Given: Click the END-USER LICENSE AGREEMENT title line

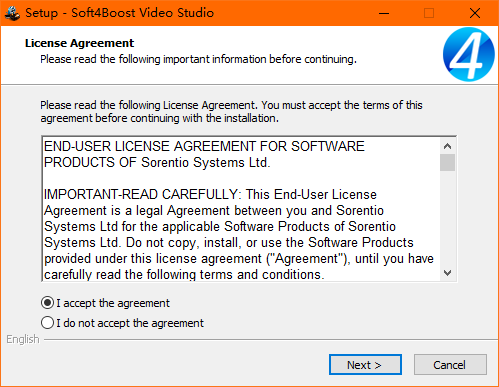Looking at the screenshot, I should pos(204,154).
